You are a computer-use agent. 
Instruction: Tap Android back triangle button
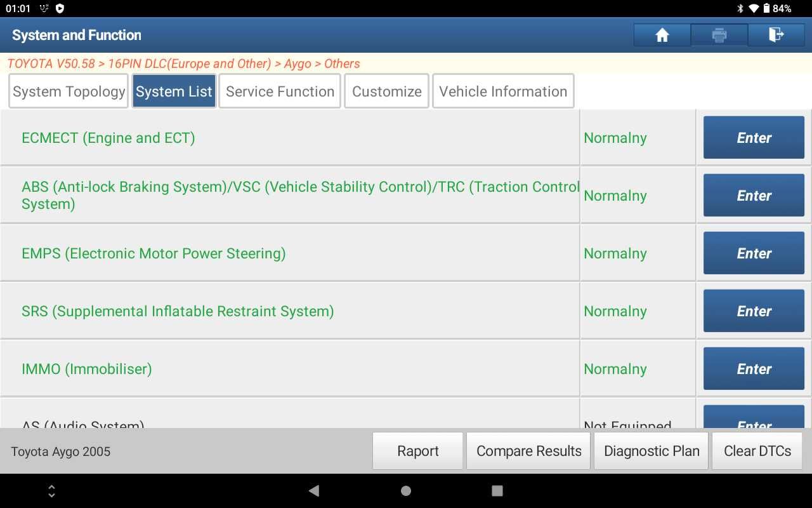pyautogui.click(x=313, y=490)
